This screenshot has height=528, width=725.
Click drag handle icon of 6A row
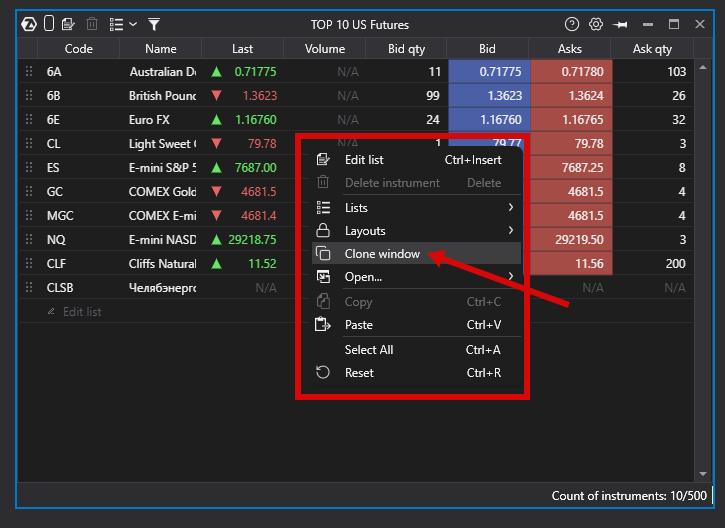pos(29,71)
